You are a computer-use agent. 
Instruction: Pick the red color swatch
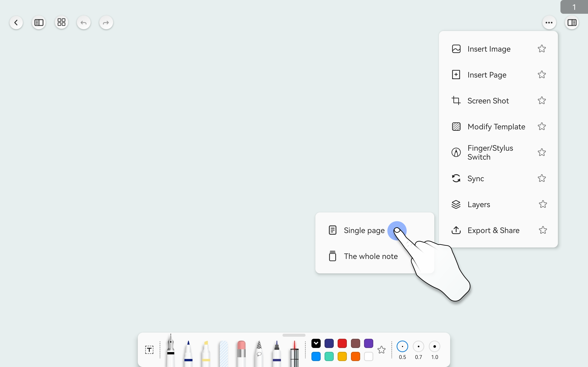point(342,343)
